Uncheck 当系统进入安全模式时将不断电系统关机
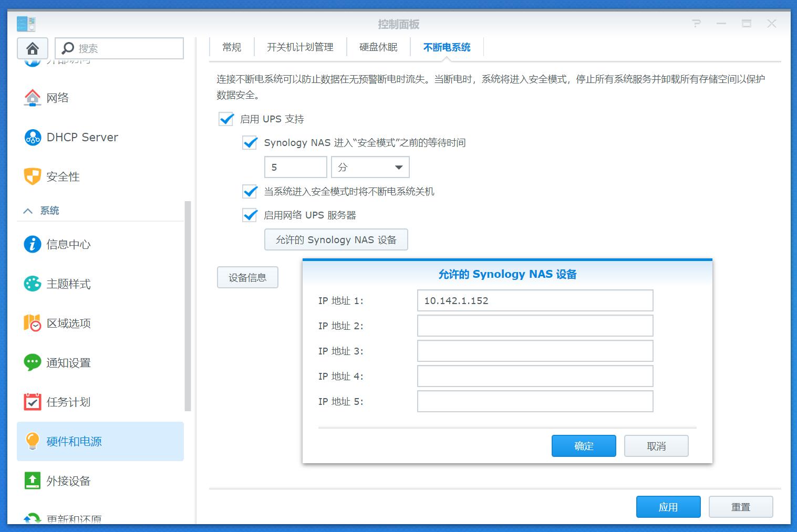This screenshot has width=797, height=532. coord(250,191)
